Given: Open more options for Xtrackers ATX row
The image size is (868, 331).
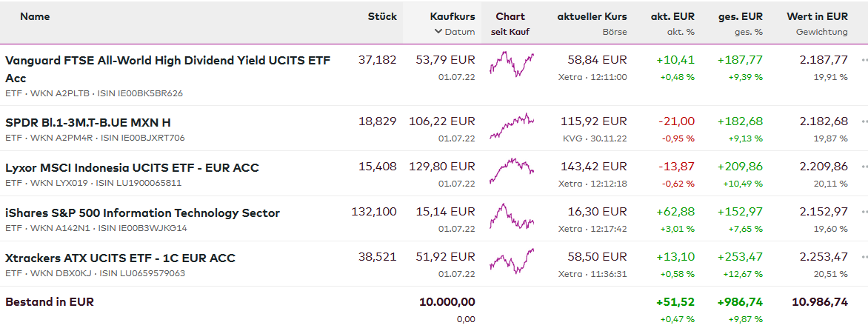Looking at the screenshot, I should 864,258.
